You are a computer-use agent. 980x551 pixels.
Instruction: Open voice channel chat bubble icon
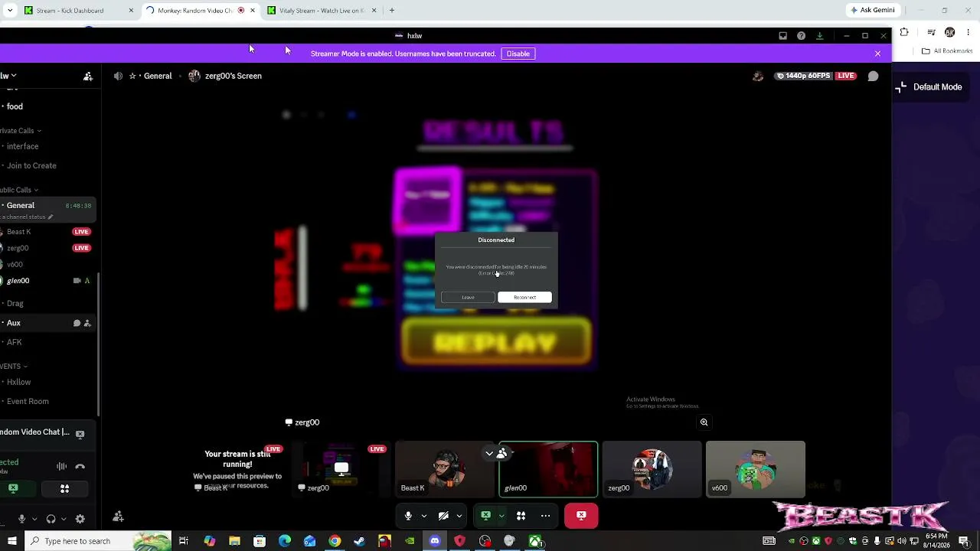[x=873, y=76]
